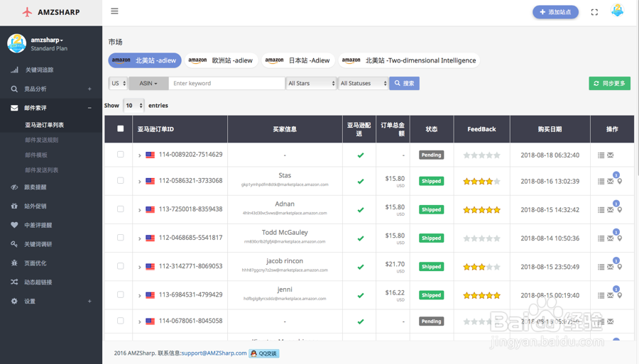Screen dimensions: 639x364
Task: Check the box for order 113-7250018-8359438
Action: tap(120, 209)
